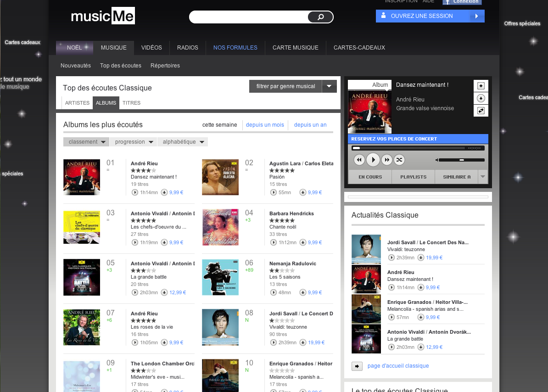The width and height of the screenshot is (548, 392).
Task: Click the RESERVEZ VOS PLACES DE CONCERT banner
Action: point(418,139)
